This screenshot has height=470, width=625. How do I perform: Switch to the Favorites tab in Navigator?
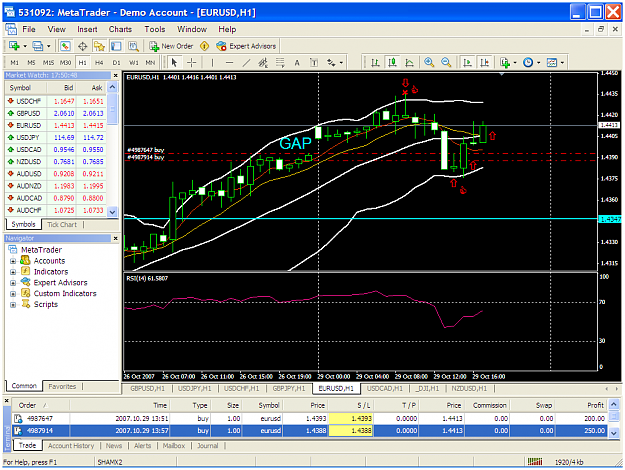(62, 386)
